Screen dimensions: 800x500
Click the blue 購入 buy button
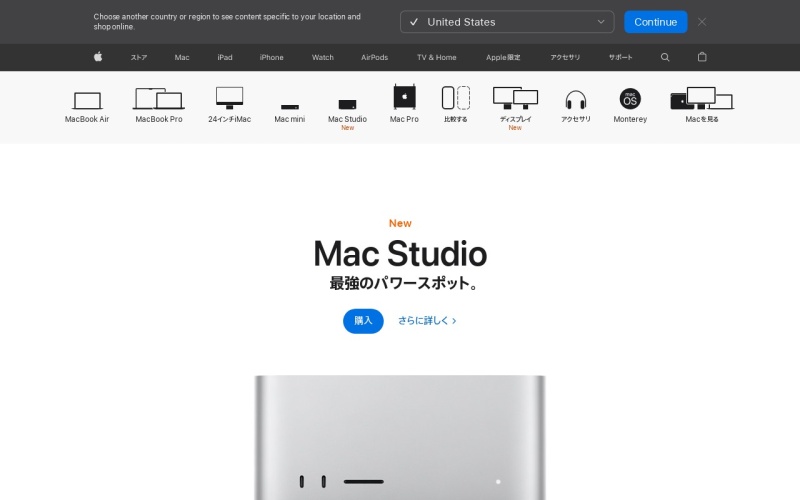(x=363, y=321)
